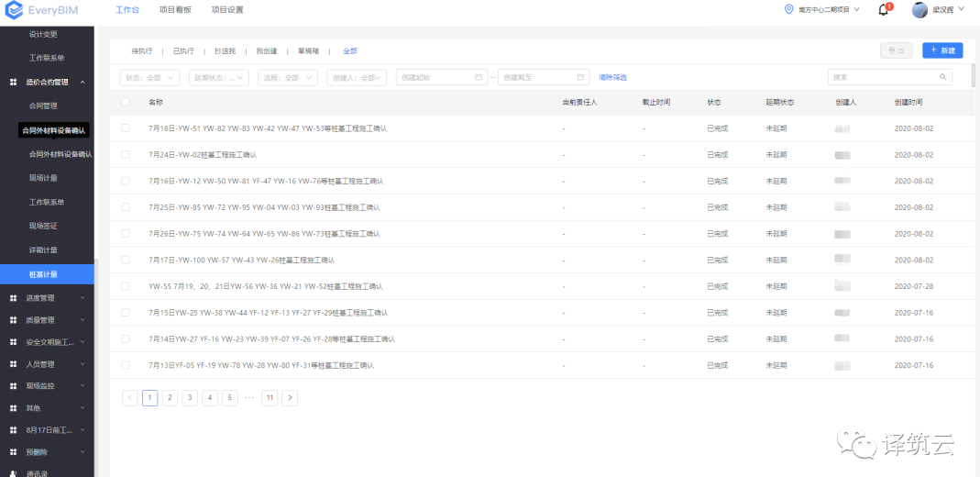
Task: Switch to the 待执行 tab
Action: (142, 51)
